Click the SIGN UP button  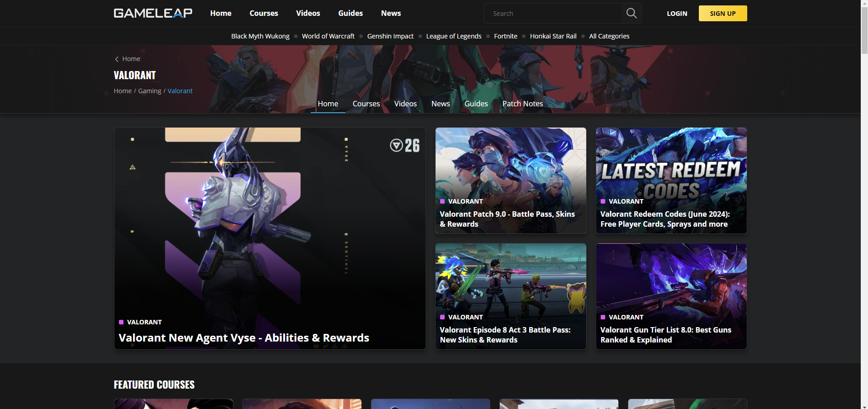pos(723,14)
